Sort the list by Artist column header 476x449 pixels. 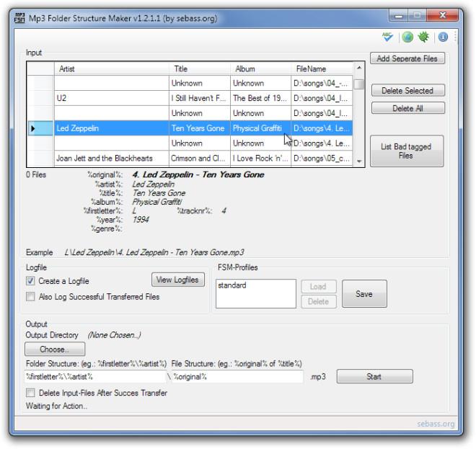[111, 69]
